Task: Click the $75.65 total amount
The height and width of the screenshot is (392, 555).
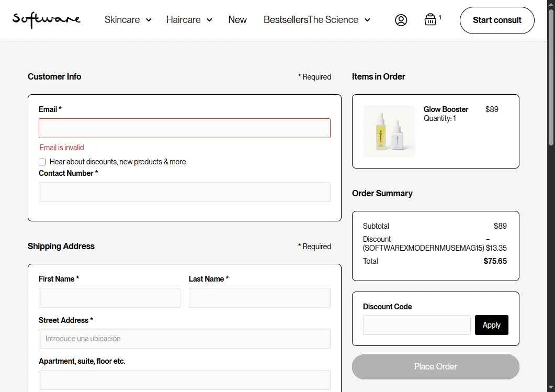Action: tap(495, 261)
